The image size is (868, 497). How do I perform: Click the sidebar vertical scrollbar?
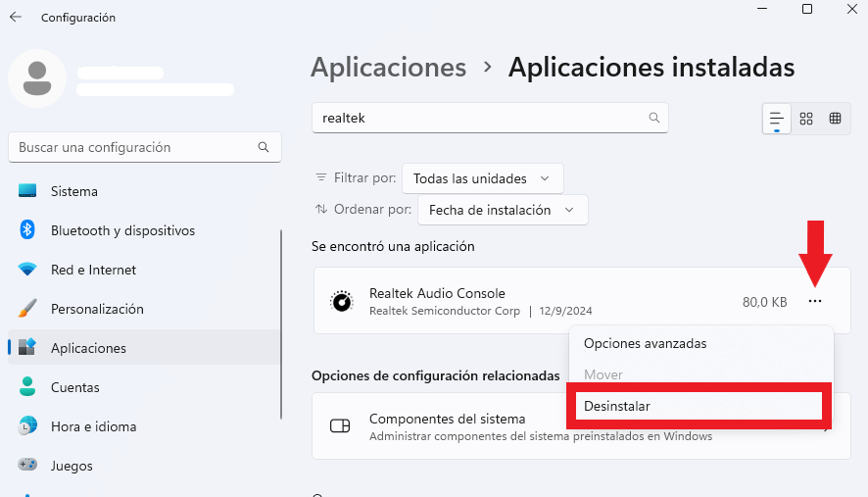(281, 324)
